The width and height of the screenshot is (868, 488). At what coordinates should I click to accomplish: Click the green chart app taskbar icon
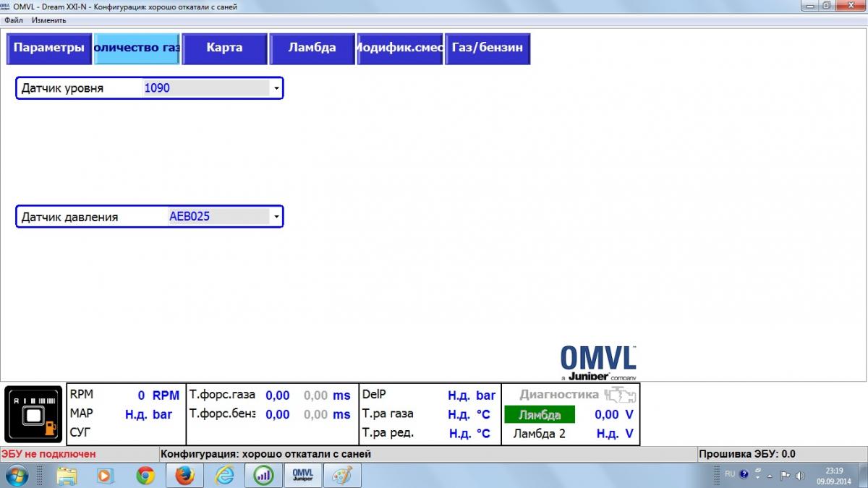coord(263,475)
